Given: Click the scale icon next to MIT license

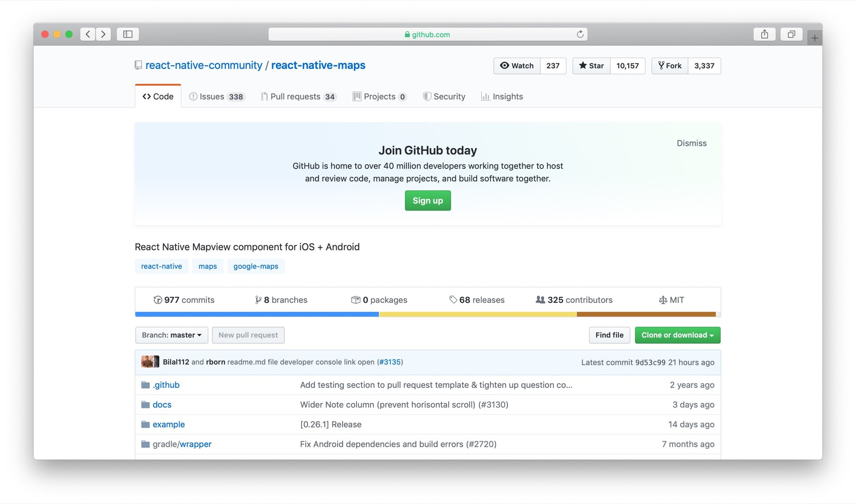Looking at the screenshot, I should click(663, 300).
